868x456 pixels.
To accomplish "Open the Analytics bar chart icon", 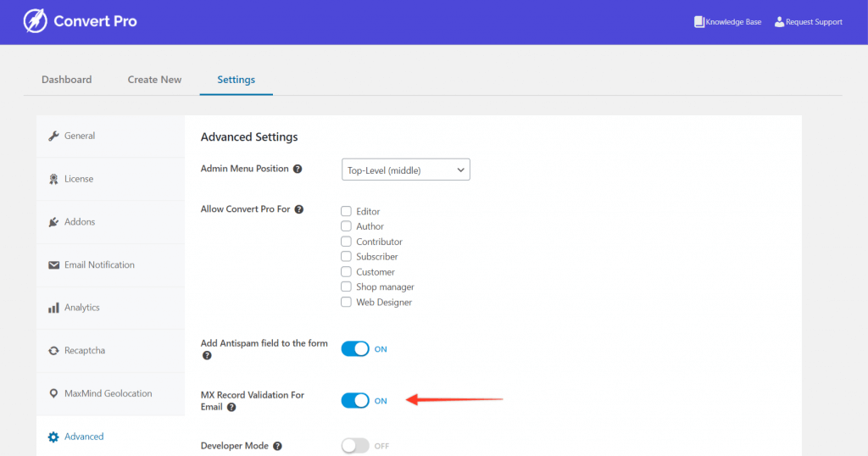I will click(53, 308).
